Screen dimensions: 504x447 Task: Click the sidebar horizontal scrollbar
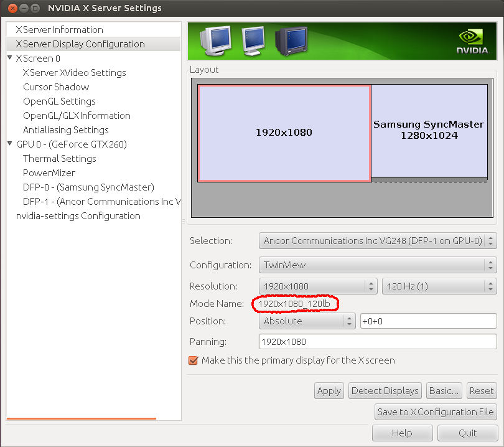coord(82,418)
